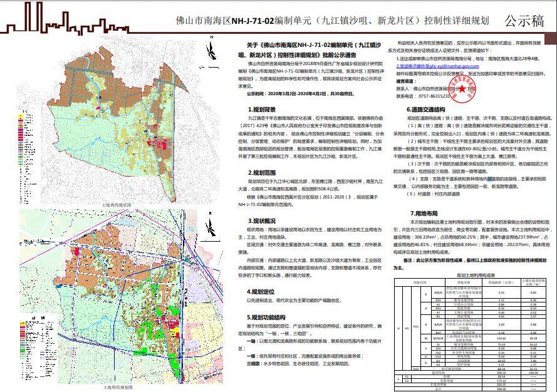Image resolution: width=557 pixels, height=392 pixels.
Task: Click the north arrow on the lower map
Action: tap(211, 224)
